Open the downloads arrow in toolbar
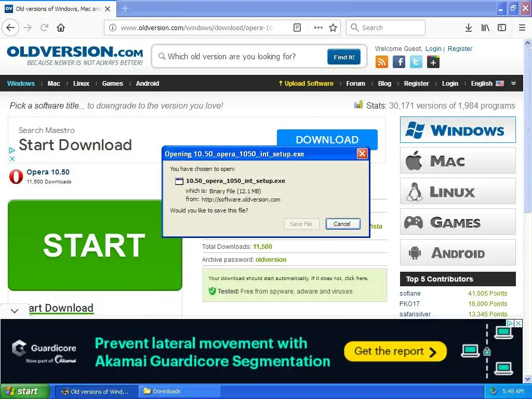 tap(469, 28)
